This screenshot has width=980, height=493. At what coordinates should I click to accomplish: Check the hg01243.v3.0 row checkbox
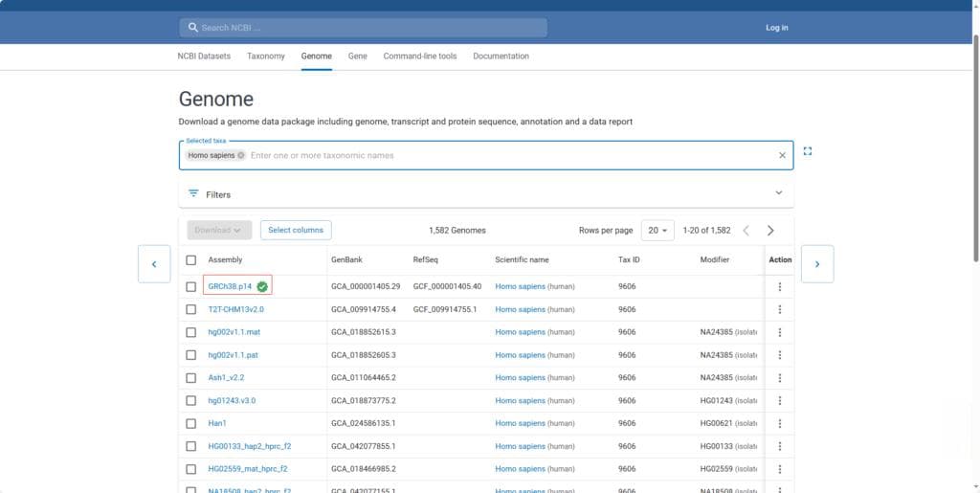coord(191,400)
